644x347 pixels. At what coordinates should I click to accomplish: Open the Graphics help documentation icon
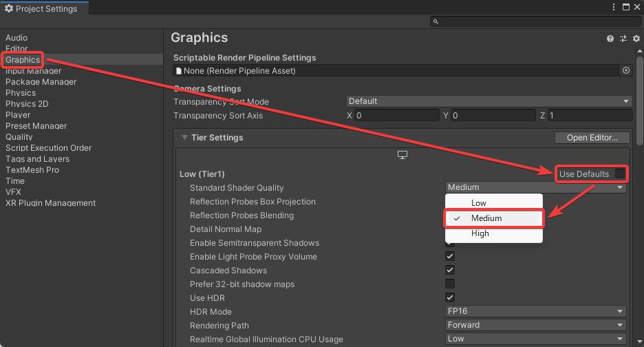click(610, 39)
